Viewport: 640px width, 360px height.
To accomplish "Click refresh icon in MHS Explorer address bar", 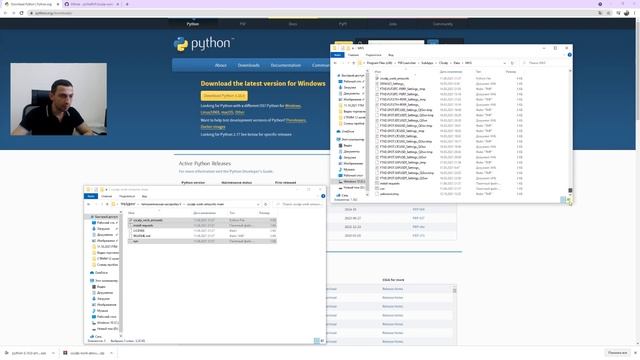I will [x=512, y=63].
